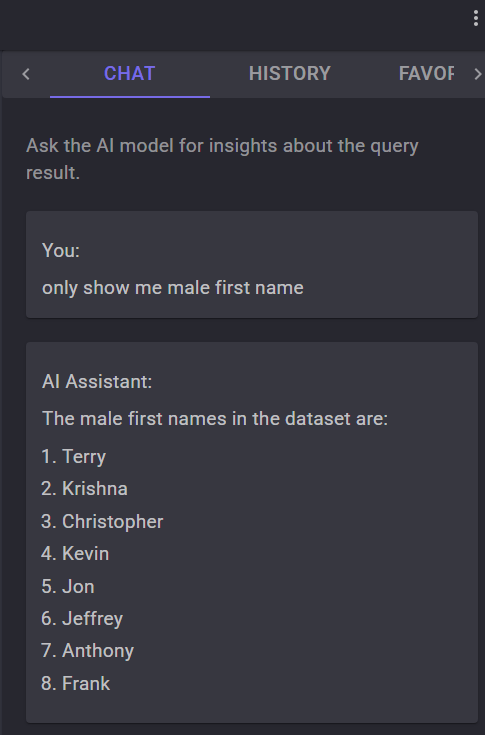The image size is (485, 735).
Task: Click list item 3, Christopher
Action: 102,521
